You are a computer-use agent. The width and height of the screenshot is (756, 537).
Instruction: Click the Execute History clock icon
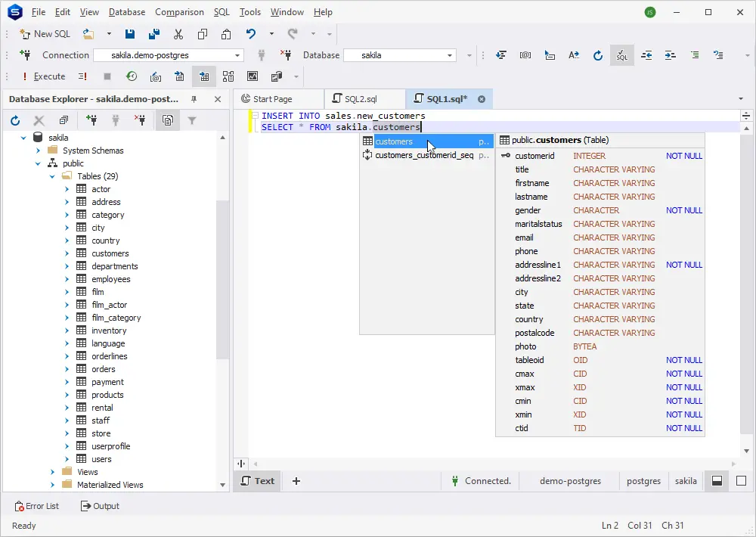click(132, 76)
